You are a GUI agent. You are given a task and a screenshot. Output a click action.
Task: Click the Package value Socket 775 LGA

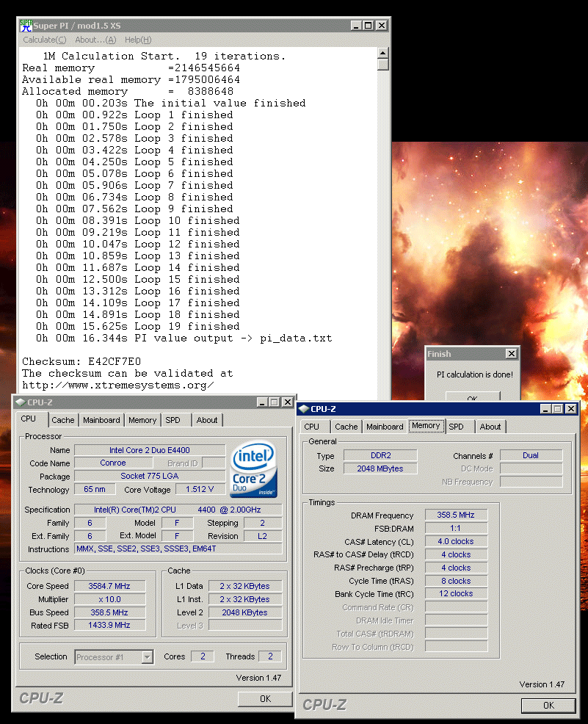point(150,476)
